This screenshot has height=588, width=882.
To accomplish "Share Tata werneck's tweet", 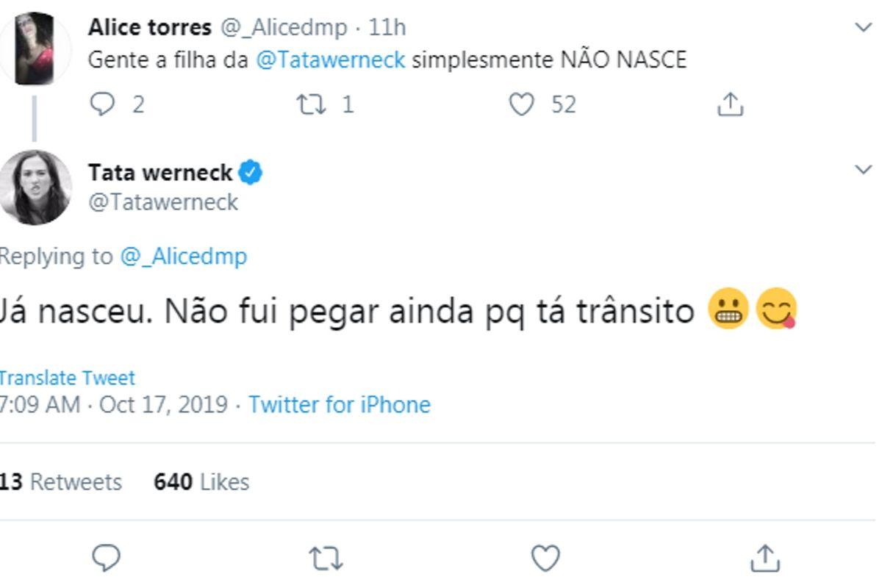I will (x=764, y=559).
